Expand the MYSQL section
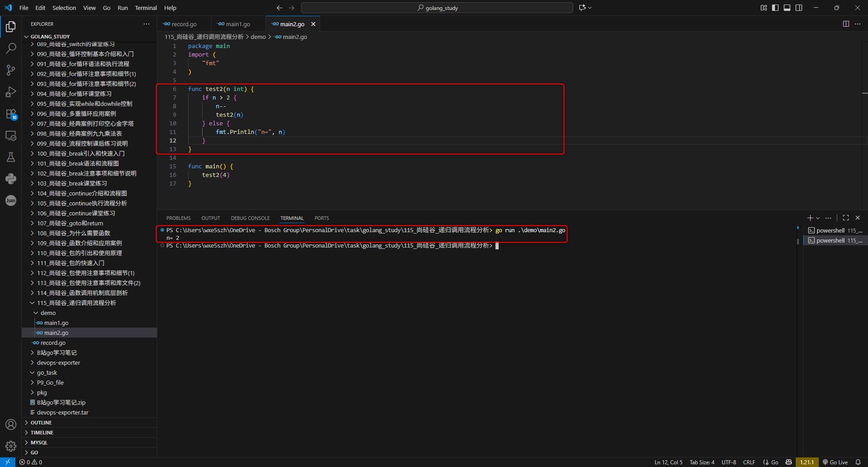868x467 pixels. point(90,443)
